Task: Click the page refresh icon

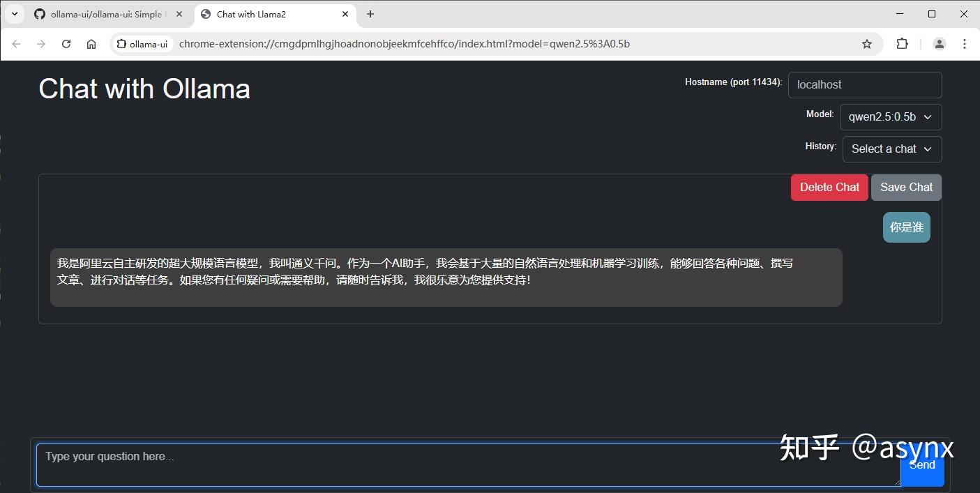Action: coord(66,43)
